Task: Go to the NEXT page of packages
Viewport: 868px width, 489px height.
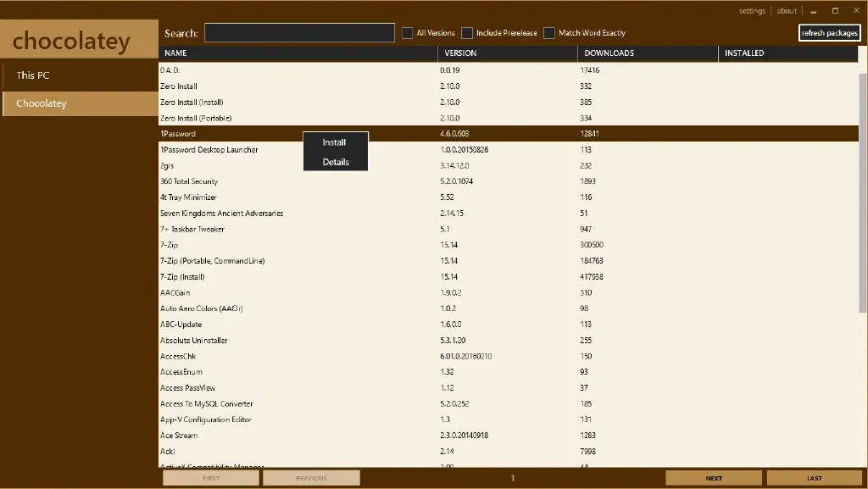Action: tap(714, 478)
